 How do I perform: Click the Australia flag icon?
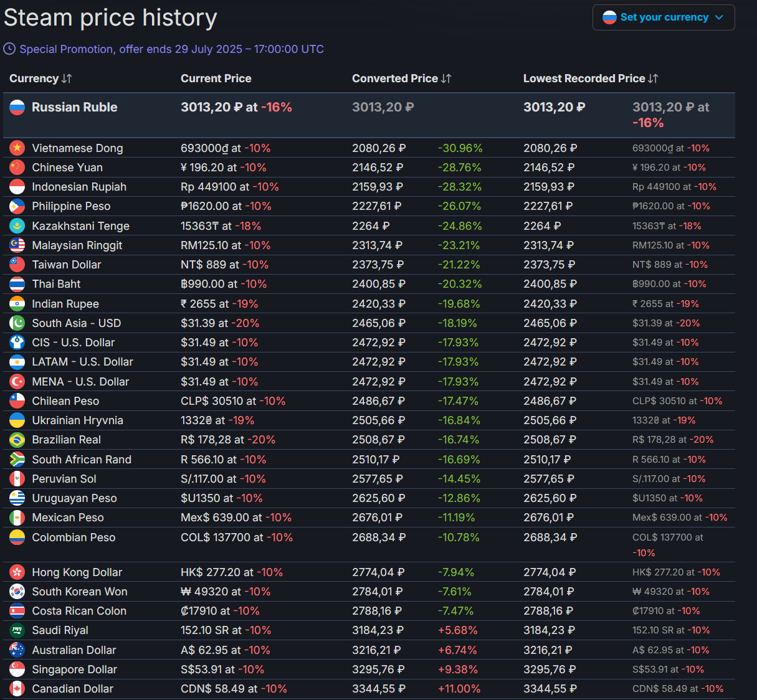click(17, 650)
